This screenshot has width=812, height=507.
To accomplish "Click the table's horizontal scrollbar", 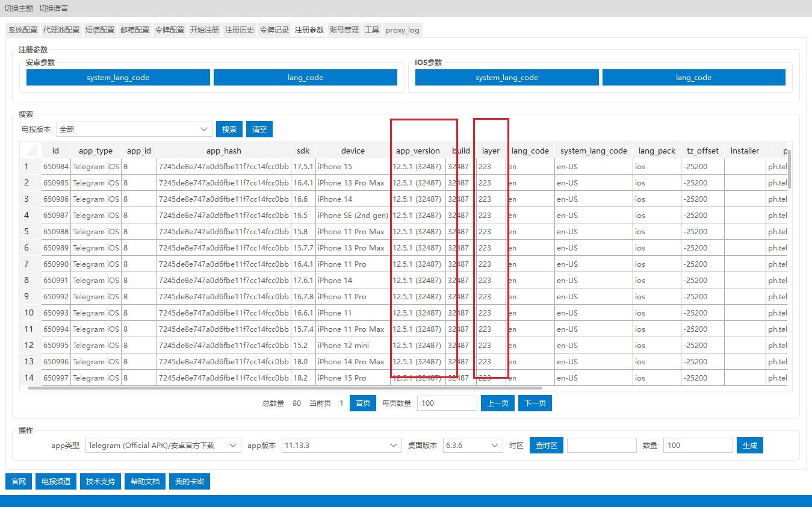I will pos(289,388).
